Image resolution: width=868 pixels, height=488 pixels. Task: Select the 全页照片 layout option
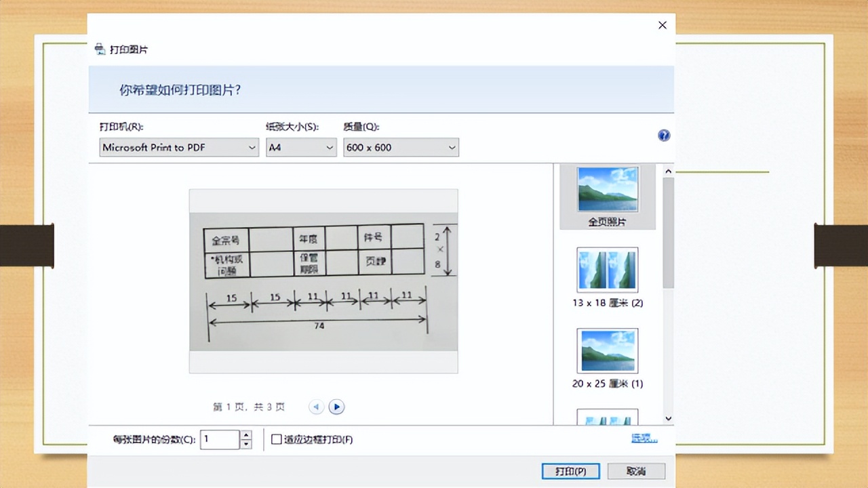click(607, 197)
